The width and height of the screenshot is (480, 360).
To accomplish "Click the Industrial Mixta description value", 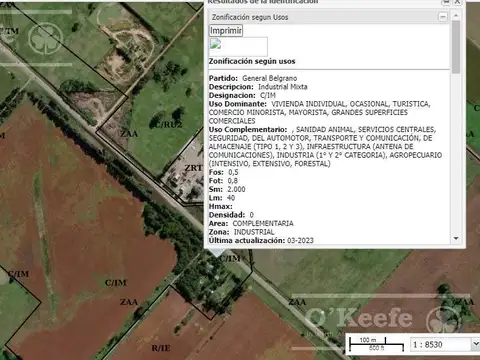I will pyautogui.click(x=283, y=87).
